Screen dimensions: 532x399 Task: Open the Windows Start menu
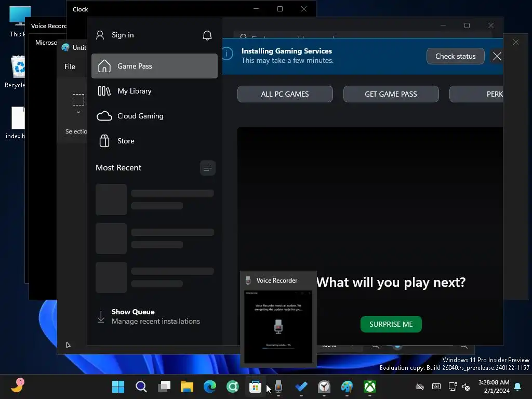coord(118,387)
